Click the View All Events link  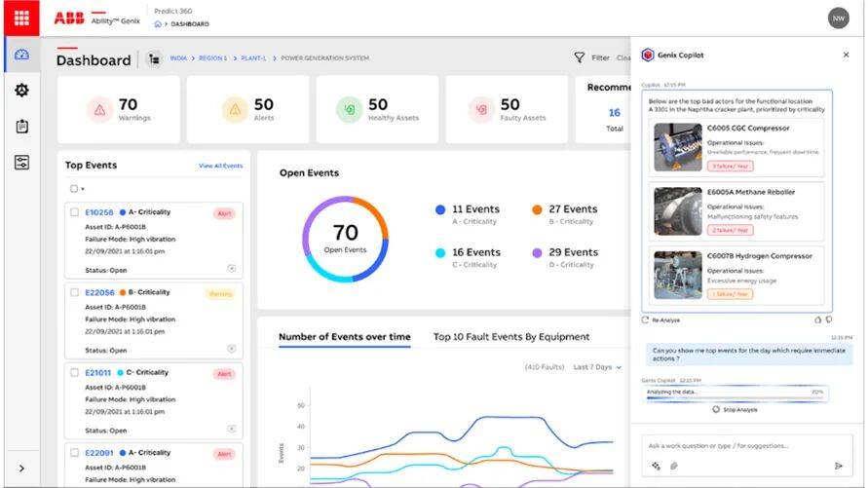(220, 166)
